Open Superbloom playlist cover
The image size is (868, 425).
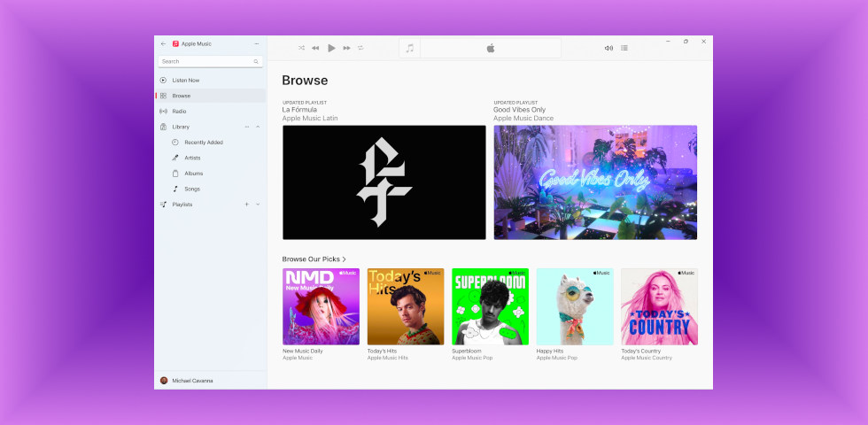(491, 306)
